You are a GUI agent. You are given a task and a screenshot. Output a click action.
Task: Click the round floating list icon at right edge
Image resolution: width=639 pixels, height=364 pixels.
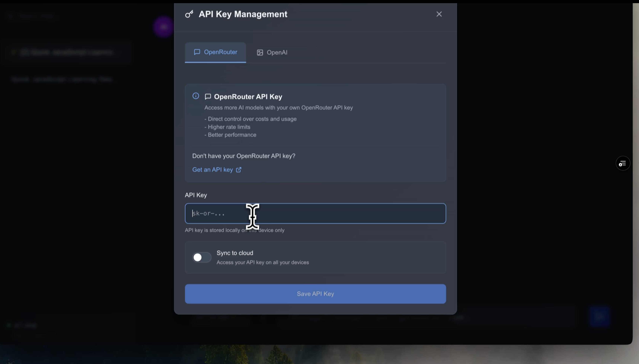[623, 163]
